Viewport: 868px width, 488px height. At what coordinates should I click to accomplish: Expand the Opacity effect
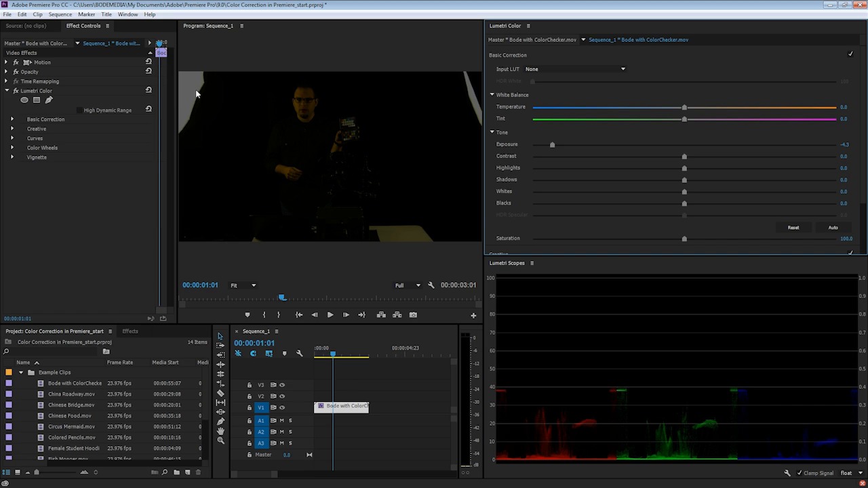tap(6, 72)
